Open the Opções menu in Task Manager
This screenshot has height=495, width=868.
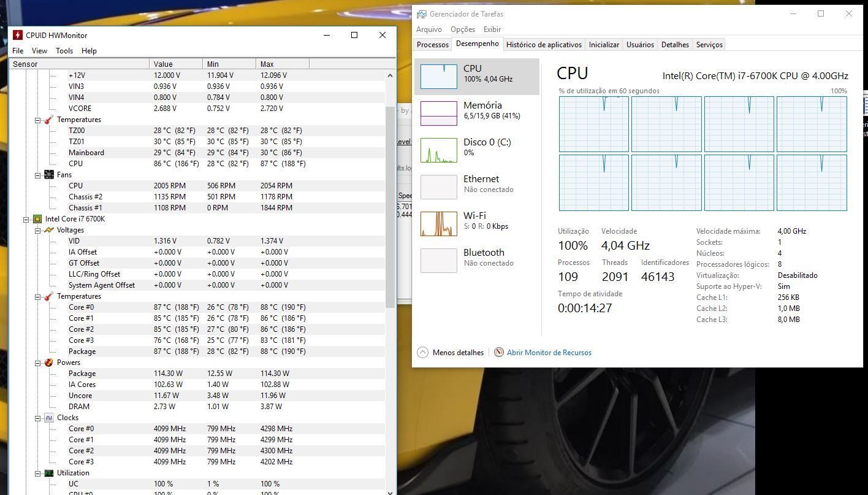click(463, 29)
